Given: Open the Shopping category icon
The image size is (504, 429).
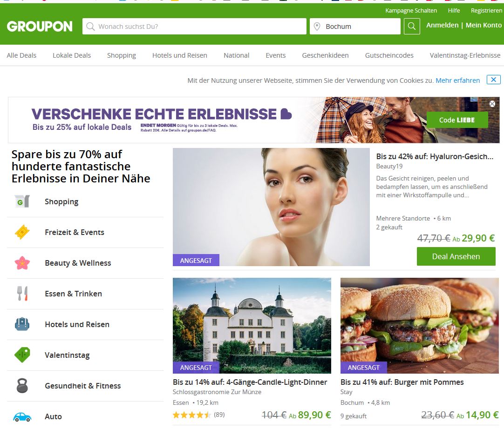Looking at the screenshot, I should pyautogui.click(x=22, y=201).
